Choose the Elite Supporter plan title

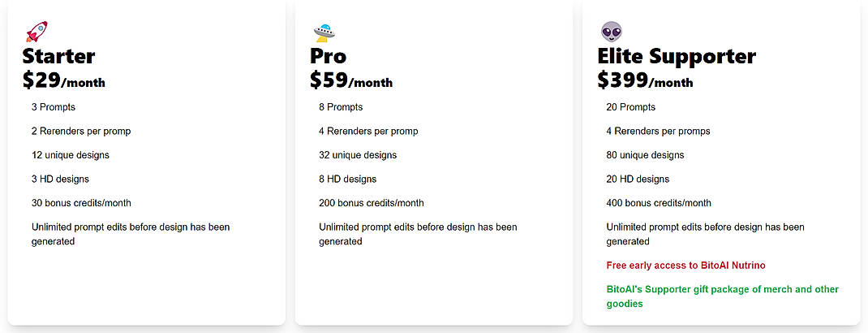pyautogui.click(x=677, y=56)
